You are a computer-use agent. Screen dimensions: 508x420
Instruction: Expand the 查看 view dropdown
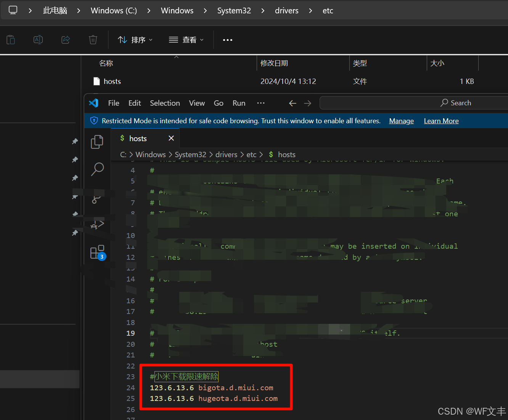click(186, 40)
